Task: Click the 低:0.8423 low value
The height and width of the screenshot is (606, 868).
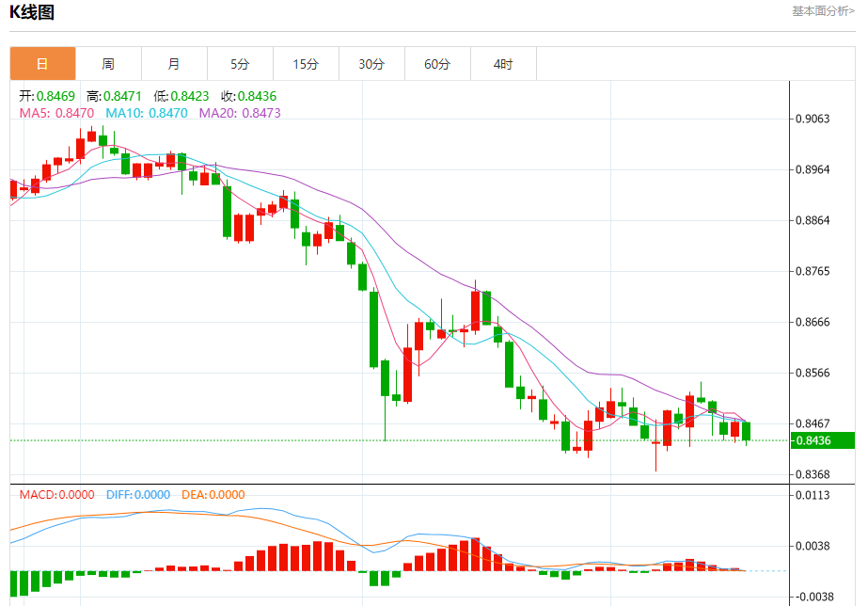Action: tap(181, 96)
